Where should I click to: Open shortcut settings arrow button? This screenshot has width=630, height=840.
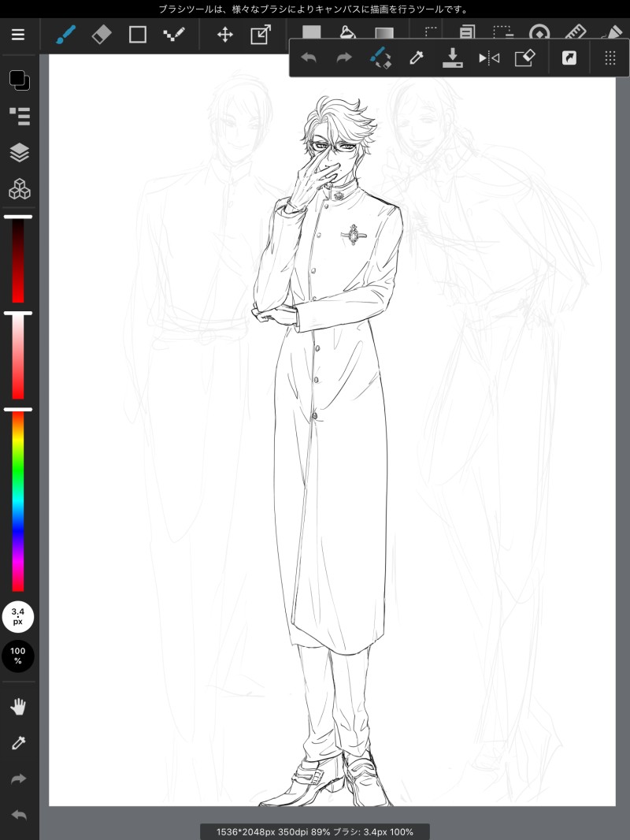point(569,58)
